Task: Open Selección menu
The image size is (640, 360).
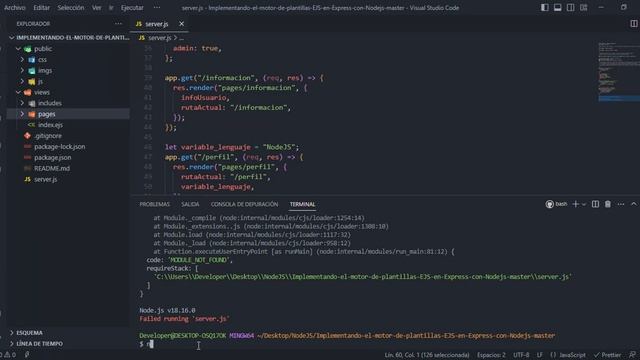Action: point(71,8)
